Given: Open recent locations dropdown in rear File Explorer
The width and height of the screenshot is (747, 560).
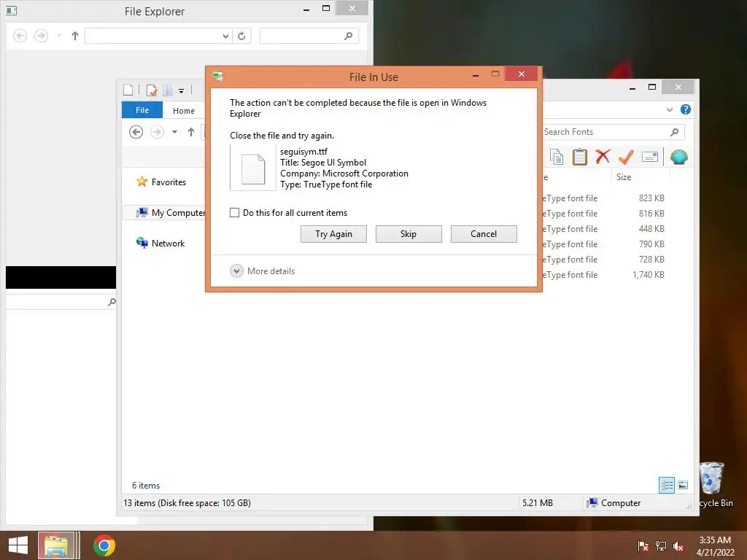Looking at the screenshot, I should coord(58,36).
